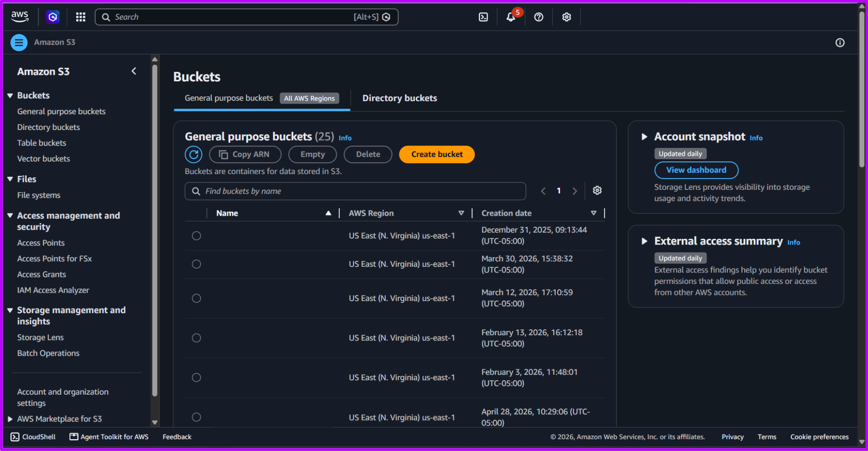Open the Amazon Q assistant icon
The height and width of the screenshot is (451, 868).
pos(53,17)
